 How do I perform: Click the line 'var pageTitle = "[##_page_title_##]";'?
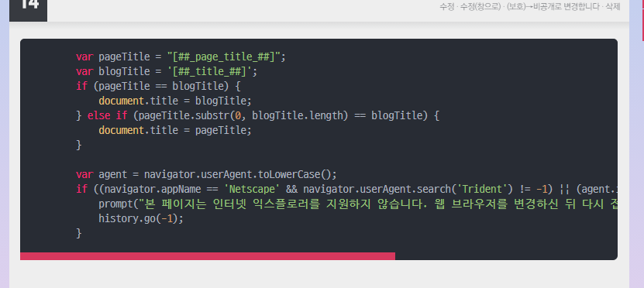coord(181,57)
